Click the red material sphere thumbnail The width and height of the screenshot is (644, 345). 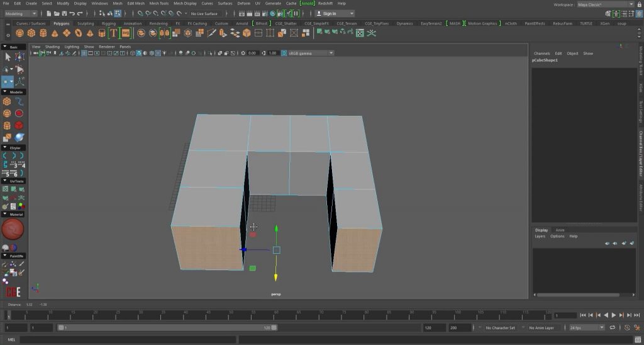point(13,229)
